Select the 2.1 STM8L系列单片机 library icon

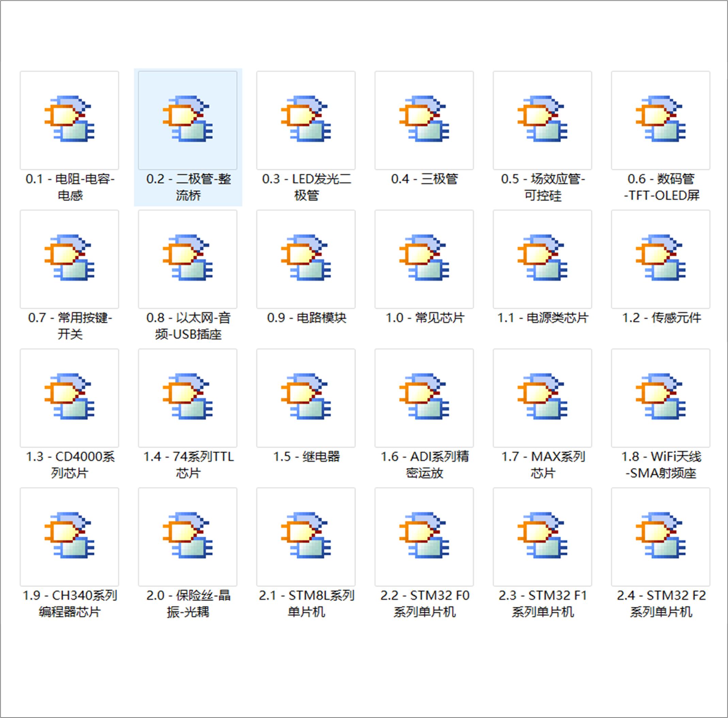(x=306, y=537)
